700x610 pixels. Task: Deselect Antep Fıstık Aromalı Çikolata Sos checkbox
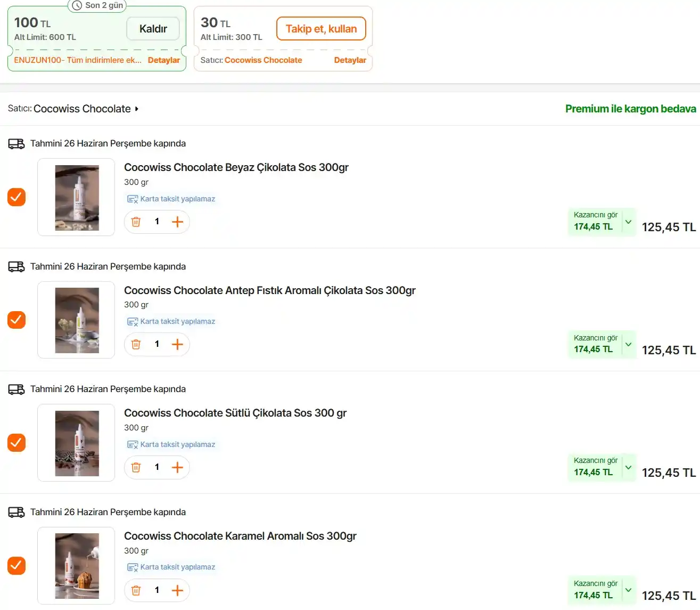[x=17, y=320]
